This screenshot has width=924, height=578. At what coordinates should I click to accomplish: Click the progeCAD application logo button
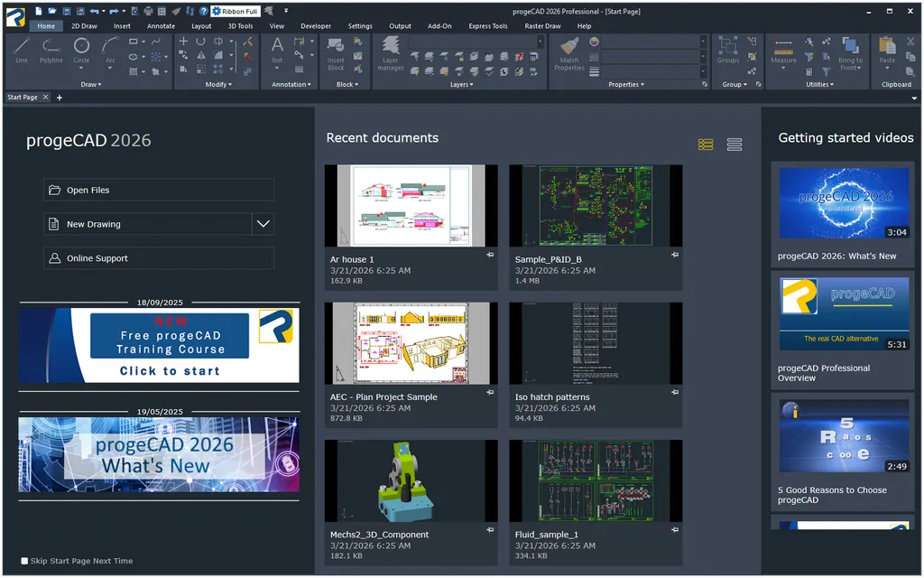16,18
